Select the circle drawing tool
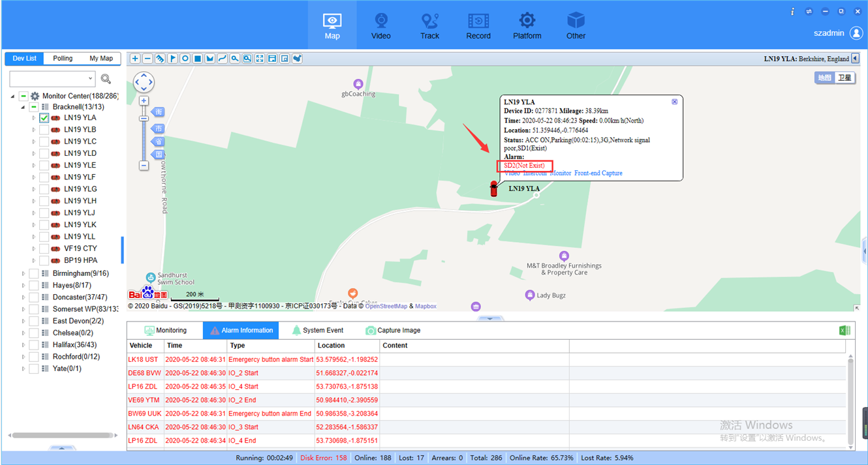 (x=185, y=59)
